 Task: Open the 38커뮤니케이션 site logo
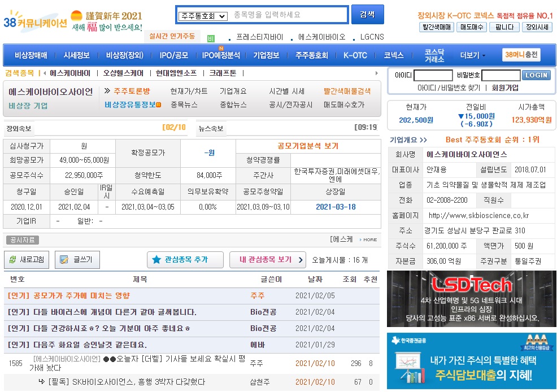(x=35, y=20)
